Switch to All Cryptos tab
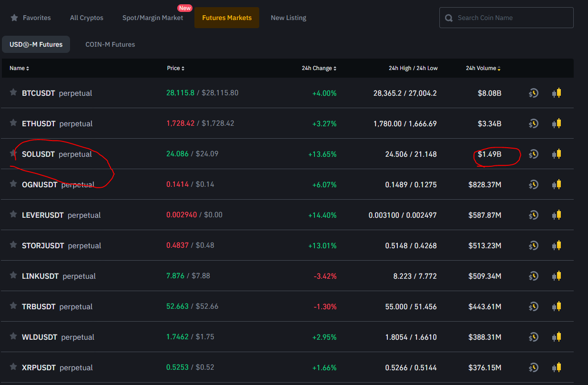Image resolution: width=588 pixels, height=385 pixels. tap(87, 18)
